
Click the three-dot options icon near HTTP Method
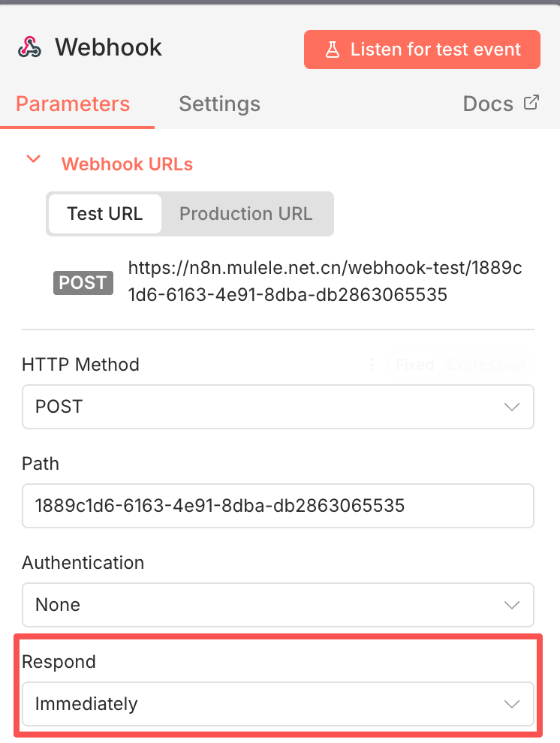tap(371, 365)
